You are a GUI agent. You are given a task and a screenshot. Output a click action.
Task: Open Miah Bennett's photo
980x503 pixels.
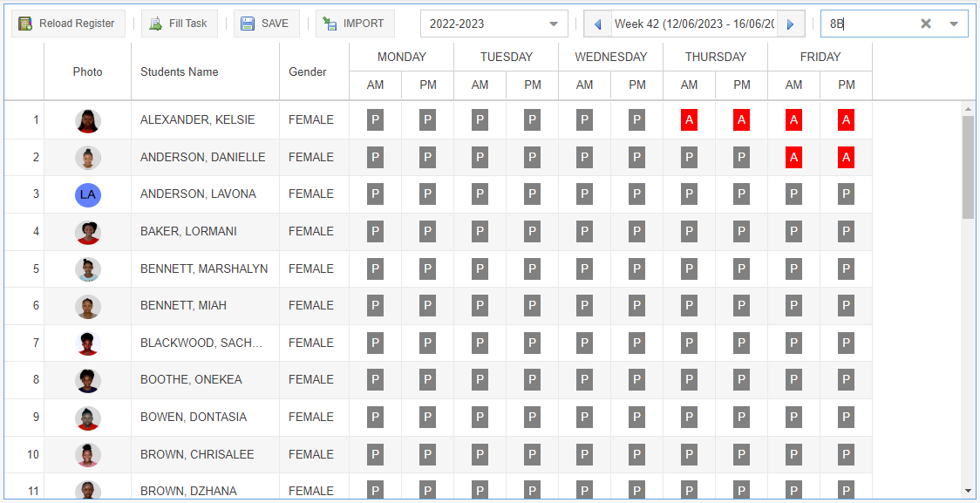click(88, 306)
